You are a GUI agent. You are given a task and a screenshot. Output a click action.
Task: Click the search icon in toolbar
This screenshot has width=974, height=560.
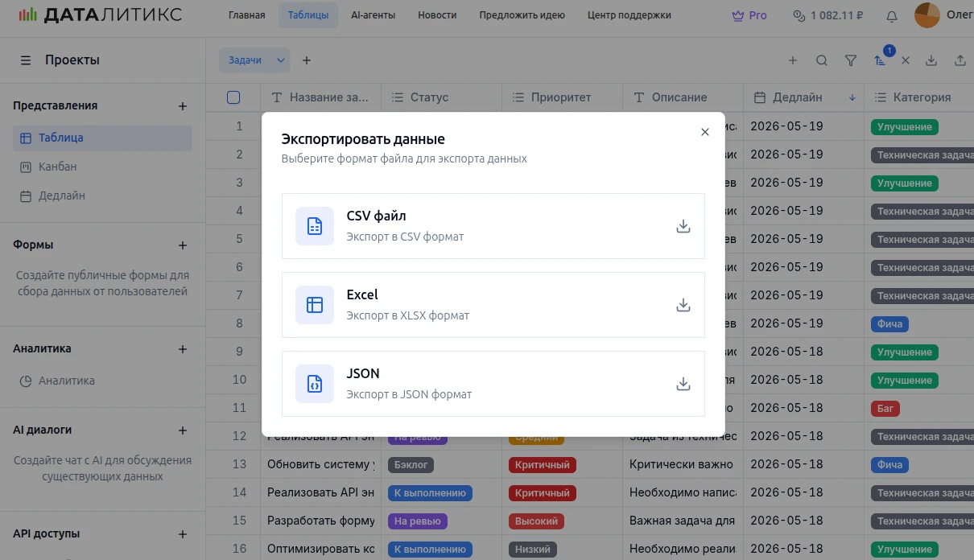821,60
